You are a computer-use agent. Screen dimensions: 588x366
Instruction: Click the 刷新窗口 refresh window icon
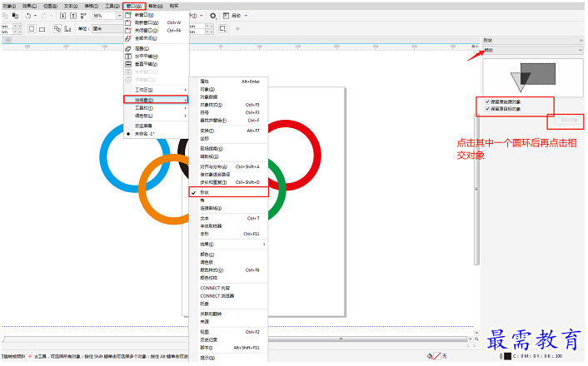[x=128, y=22]
